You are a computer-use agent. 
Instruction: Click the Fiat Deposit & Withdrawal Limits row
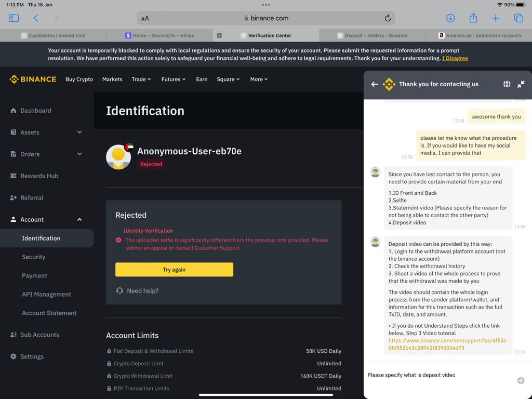(223, 351)
